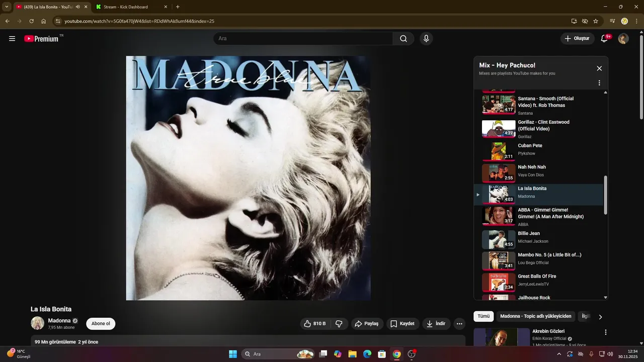Screen dimensions: 644x362
Task: Open the taskbar volume icon
Action: [x=610, y=354]
